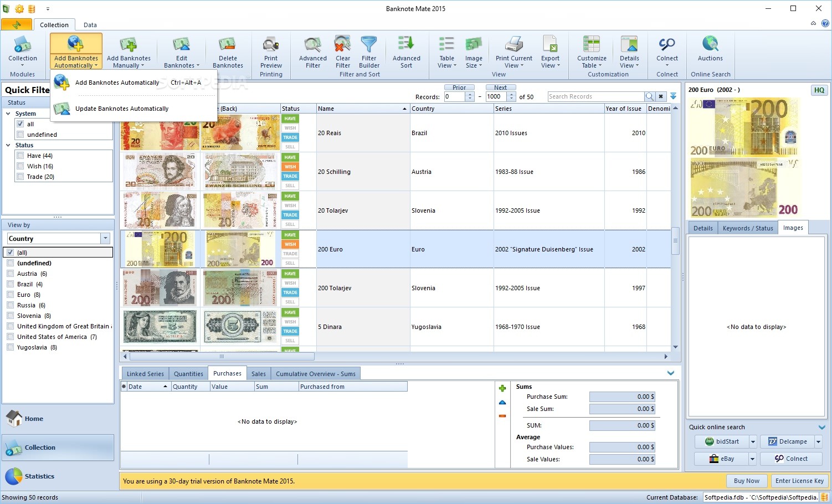Sort table by Year of Issue column
Image resolution: width=832 pixels, height=504 pixels.
625,109
